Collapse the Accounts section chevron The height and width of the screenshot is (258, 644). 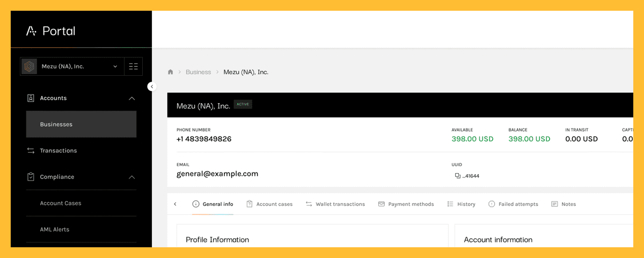[131, 98]
